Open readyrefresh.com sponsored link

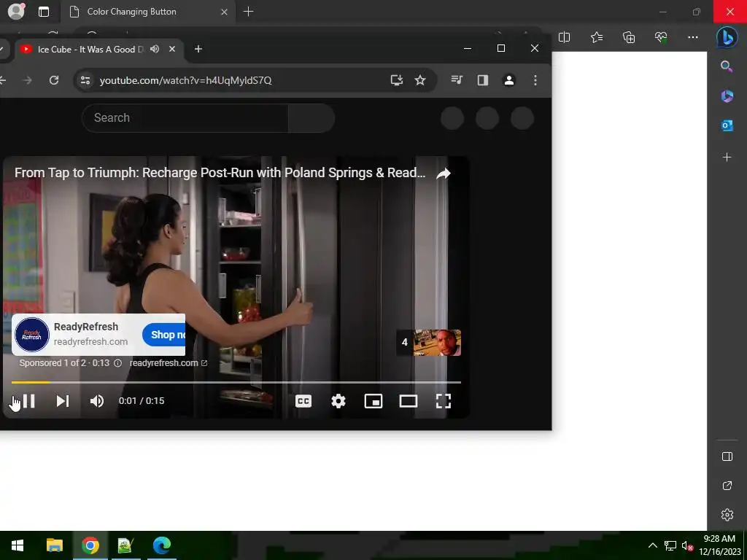[x=169, y=363]
